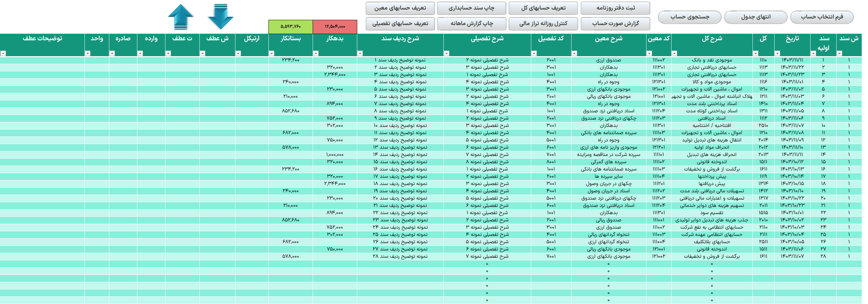868x304 pixels.
Task: Expand the شرح معین column filter dropdown
Action: tap(574, 53)
